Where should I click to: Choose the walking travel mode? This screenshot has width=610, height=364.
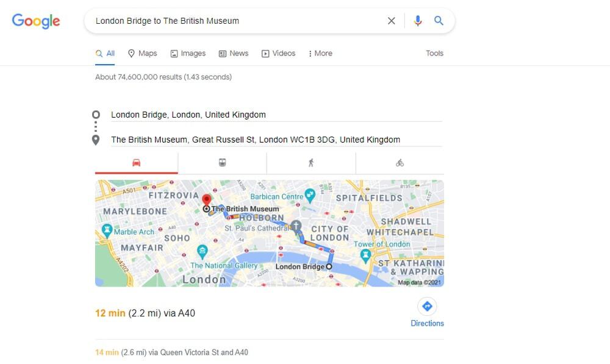(311, 163)
